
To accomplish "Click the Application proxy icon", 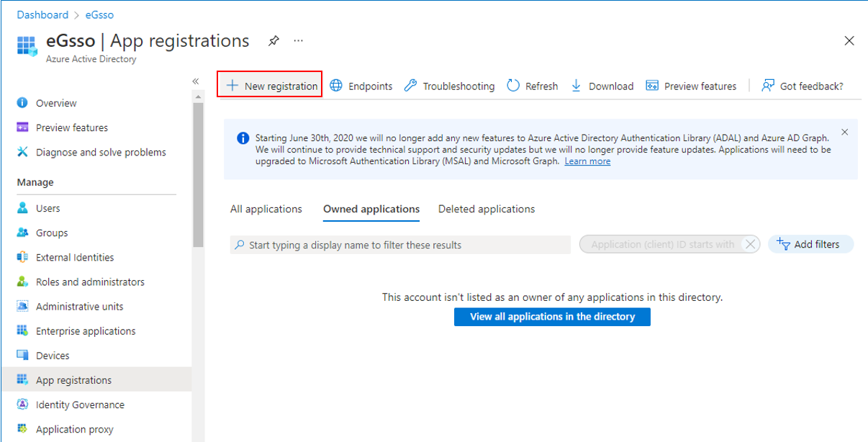I will pyautogui.click(x=22, y=429).
